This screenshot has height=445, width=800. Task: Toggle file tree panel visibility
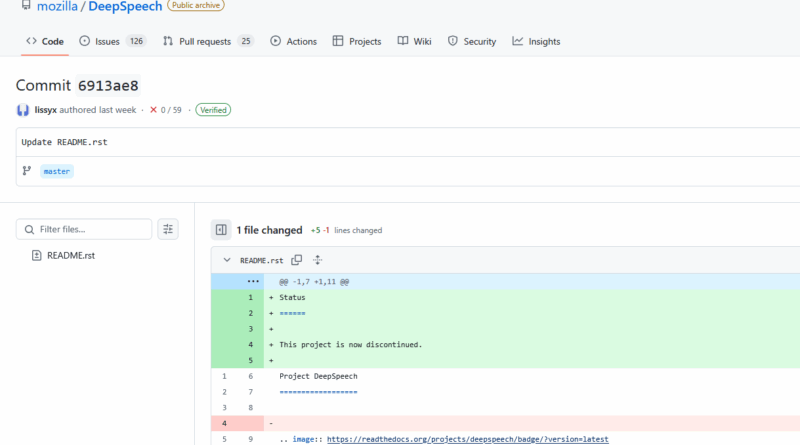click(221, 230)
